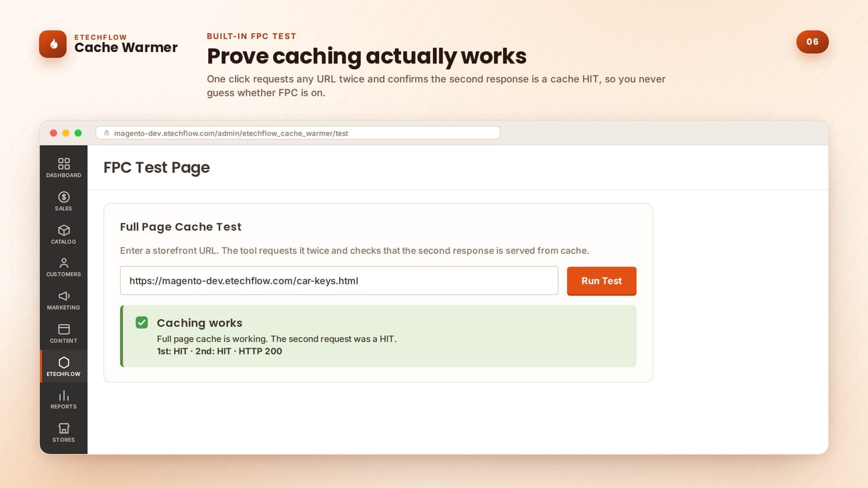868x488 pixels.
Task: Click the Cache Warmer flame logo
Action: click(x=53, y=44)
